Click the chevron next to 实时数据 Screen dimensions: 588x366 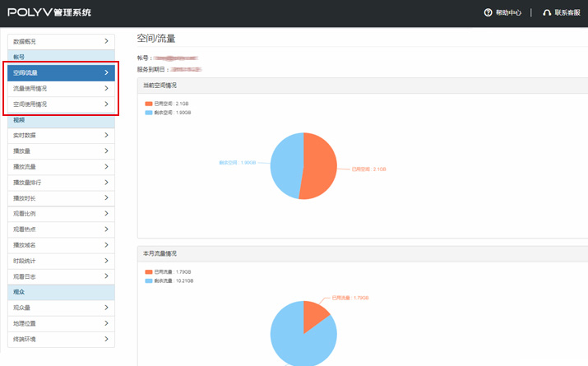(106, 135)
